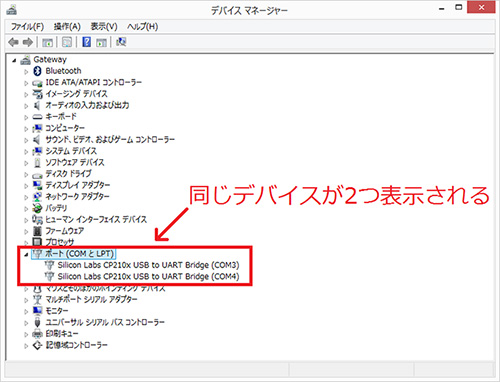Screen dimensions: 500x382
Task: Select the バッテリ label
Action: click(x=56, y=208)
